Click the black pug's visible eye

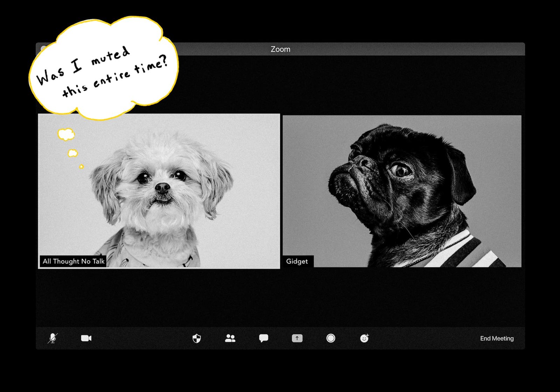tap(401, 170)
